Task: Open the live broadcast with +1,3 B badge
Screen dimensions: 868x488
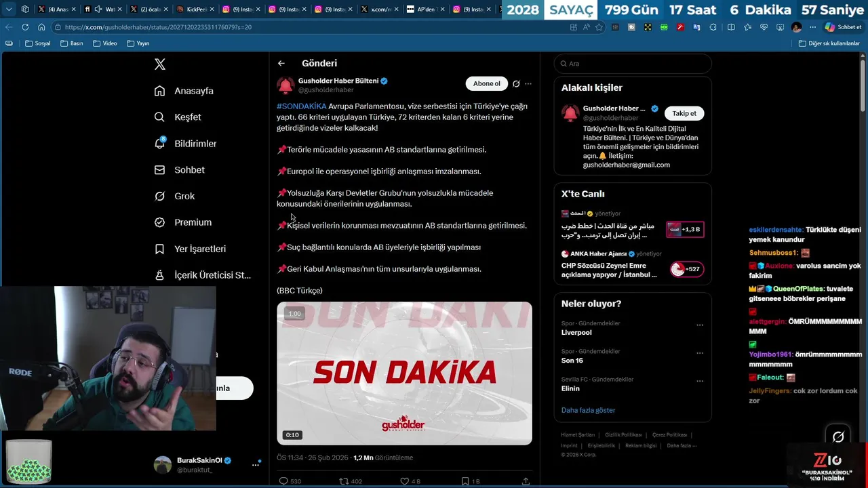Action: 685,230
